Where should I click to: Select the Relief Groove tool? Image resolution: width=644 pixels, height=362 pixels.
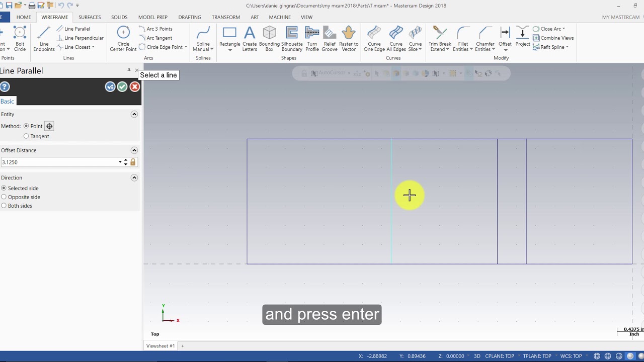coord(329,39)
